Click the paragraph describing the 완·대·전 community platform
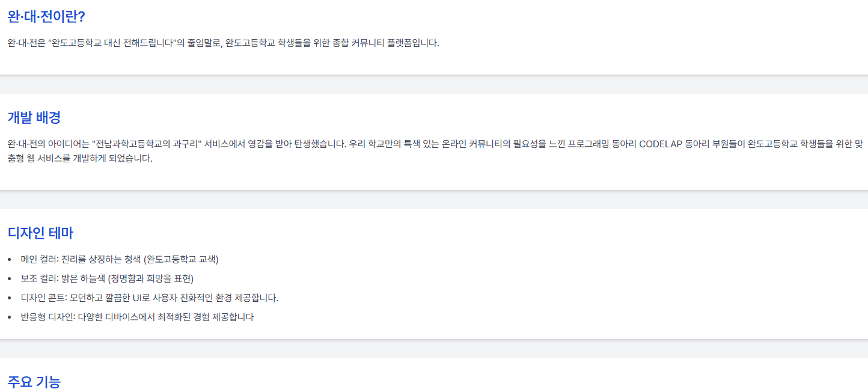Viewport: 868px width, 392px height. tap(223, 43)
